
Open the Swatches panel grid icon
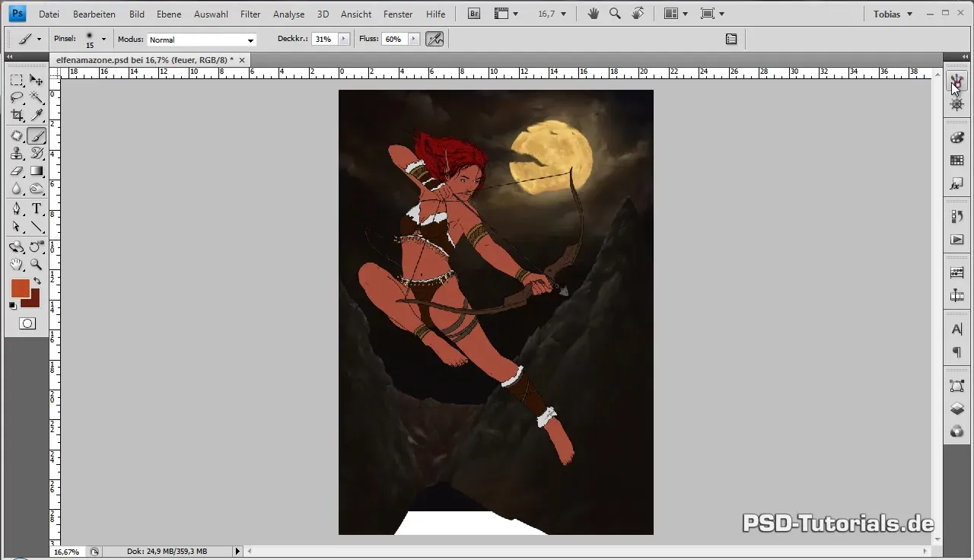click(x=957, y=161)
